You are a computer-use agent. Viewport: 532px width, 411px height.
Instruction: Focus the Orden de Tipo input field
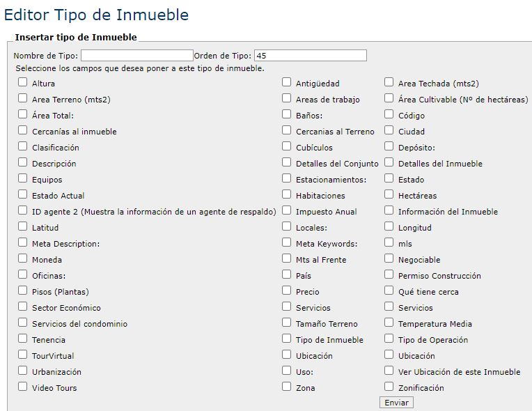[311, 56]
